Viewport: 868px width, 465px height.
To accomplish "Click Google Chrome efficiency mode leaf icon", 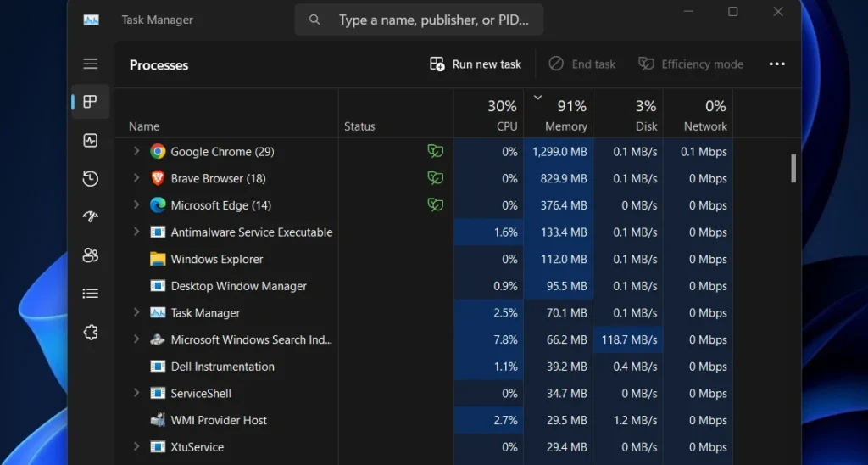I will click(x=436, y=151).
